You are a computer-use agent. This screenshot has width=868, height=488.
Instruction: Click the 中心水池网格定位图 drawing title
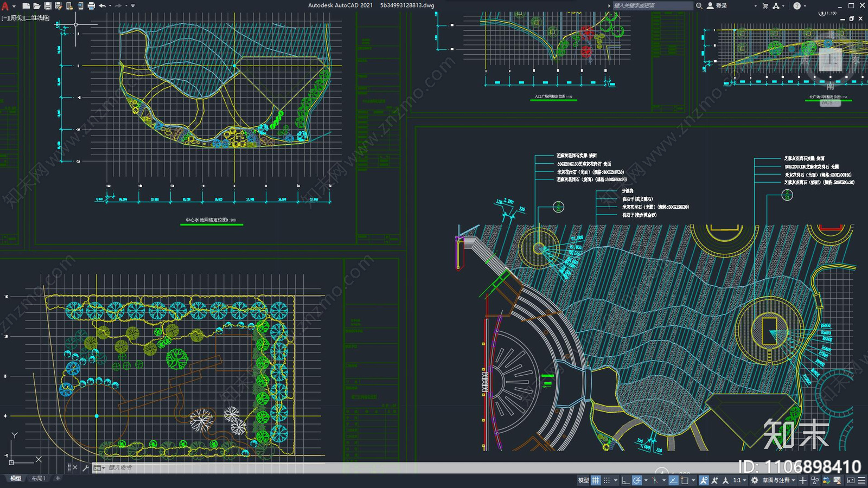211,220
